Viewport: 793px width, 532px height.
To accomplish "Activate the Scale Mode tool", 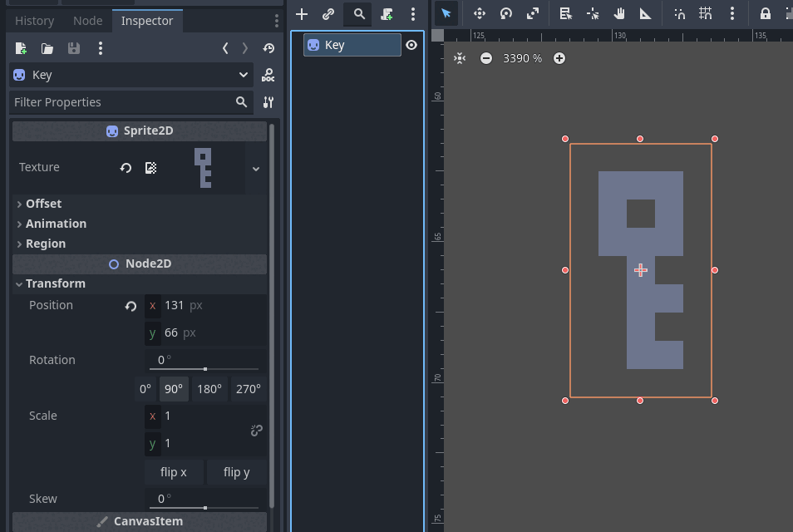I will click(533, 13).
